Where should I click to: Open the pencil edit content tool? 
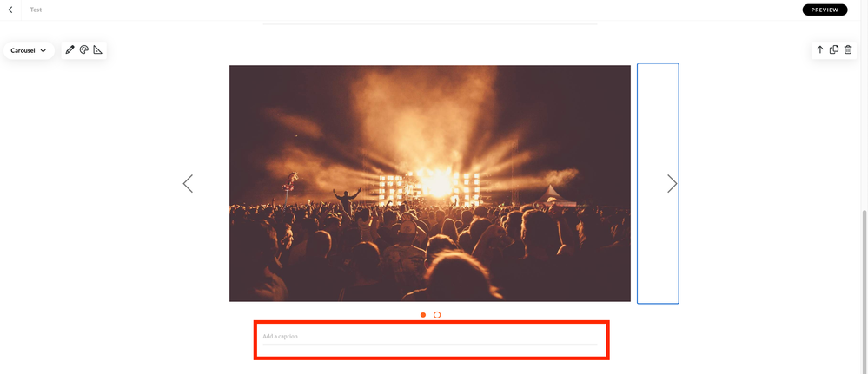tap(70, 49)
